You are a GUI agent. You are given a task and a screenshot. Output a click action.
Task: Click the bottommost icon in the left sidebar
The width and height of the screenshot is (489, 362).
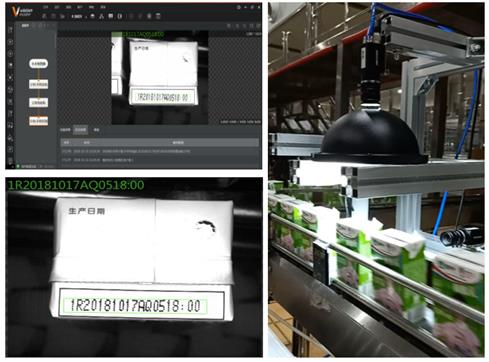click(10, 160)
